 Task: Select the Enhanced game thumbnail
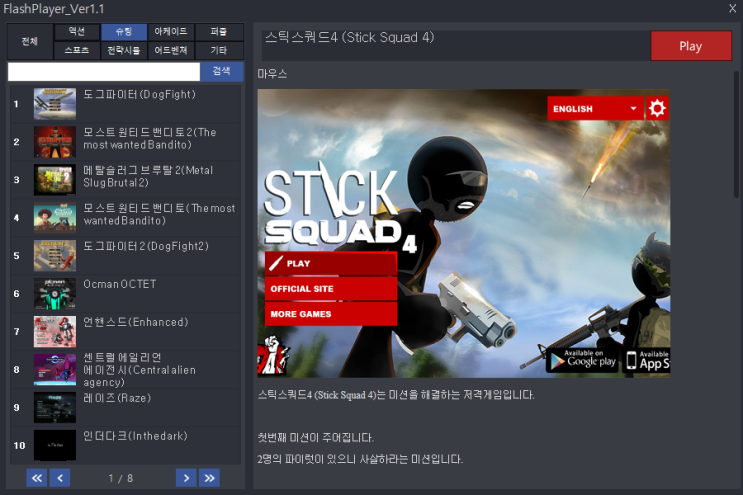click(x=55, y=332)
